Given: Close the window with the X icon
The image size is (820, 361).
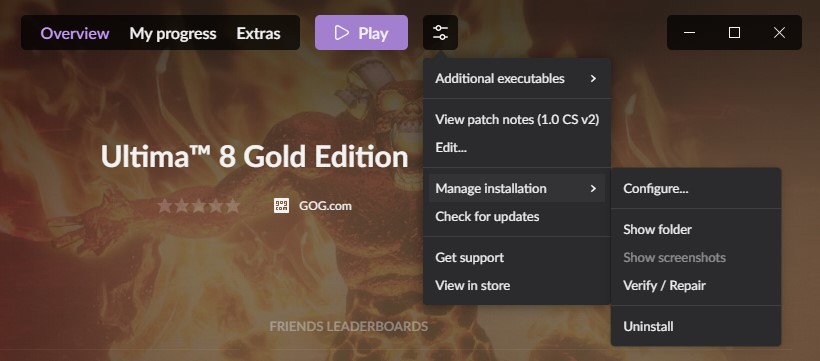Looking at the screenshot, I should [779, 32].
